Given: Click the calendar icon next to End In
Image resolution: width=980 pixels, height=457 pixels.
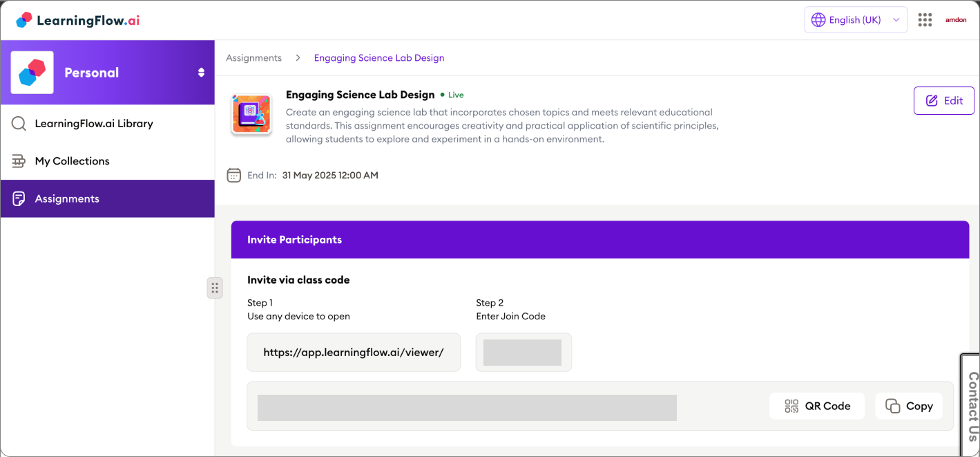Looking at the screenshot, I should [x=233, y=175].
